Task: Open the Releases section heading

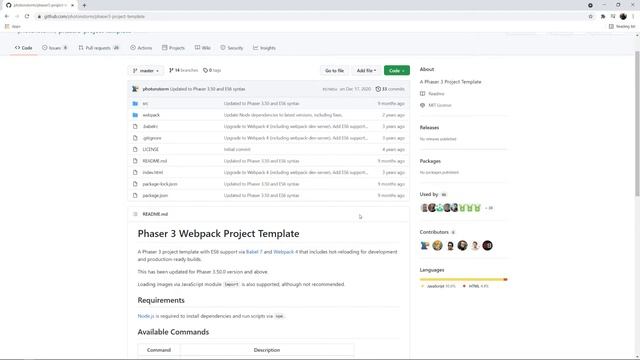Action: 429,128
